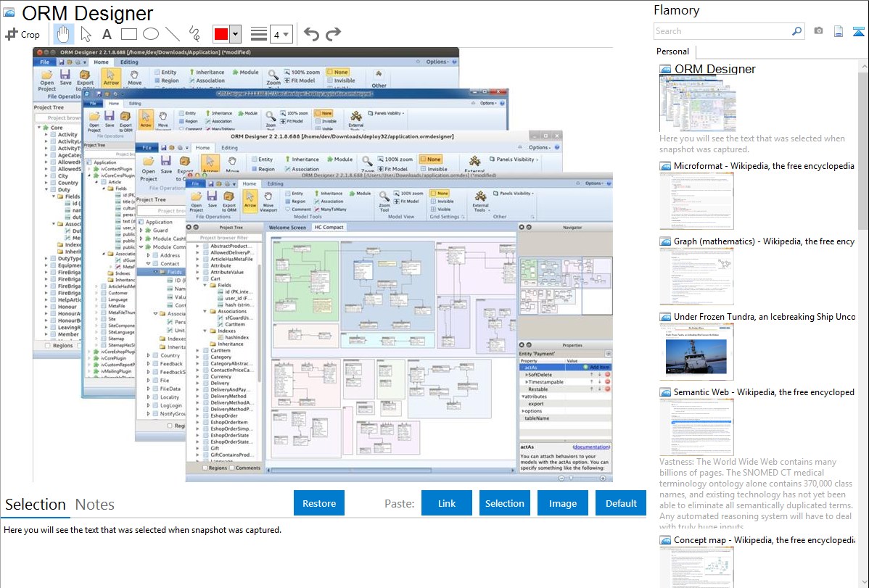Toggle None grid setting in front ORM window

click(440, 194)
